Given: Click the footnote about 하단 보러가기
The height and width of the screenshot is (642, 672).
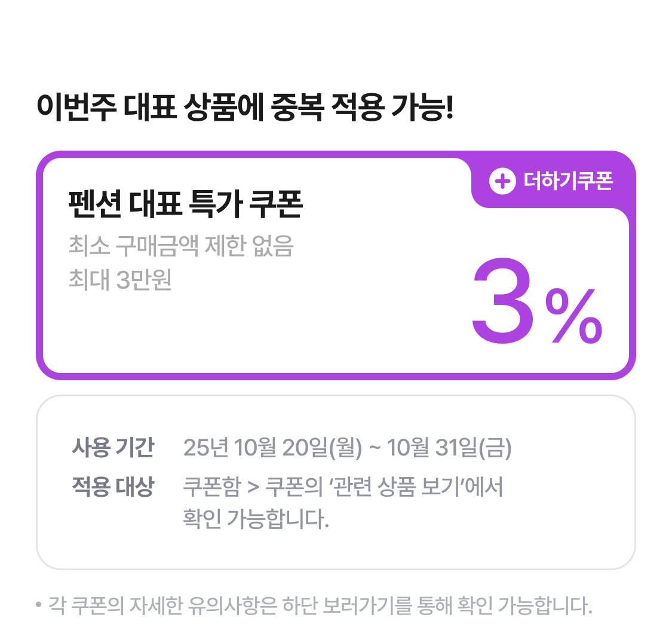Looking at the screenshot, I should tap(320, 606).
